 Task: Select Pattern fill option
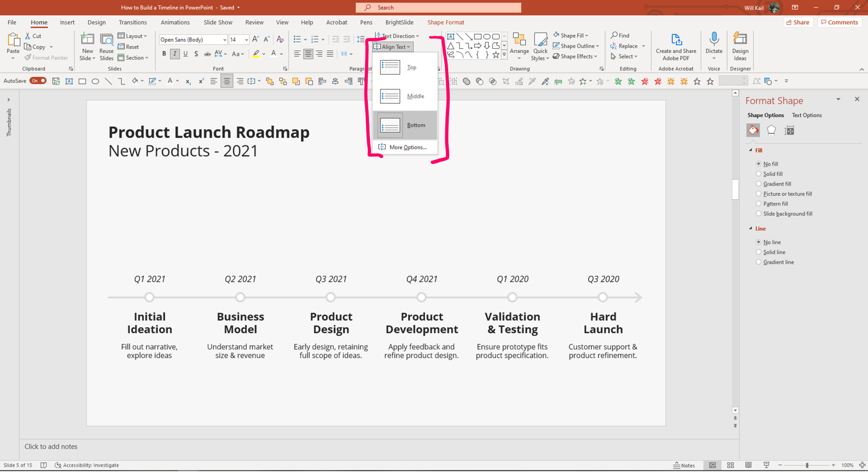click(773, 204)
